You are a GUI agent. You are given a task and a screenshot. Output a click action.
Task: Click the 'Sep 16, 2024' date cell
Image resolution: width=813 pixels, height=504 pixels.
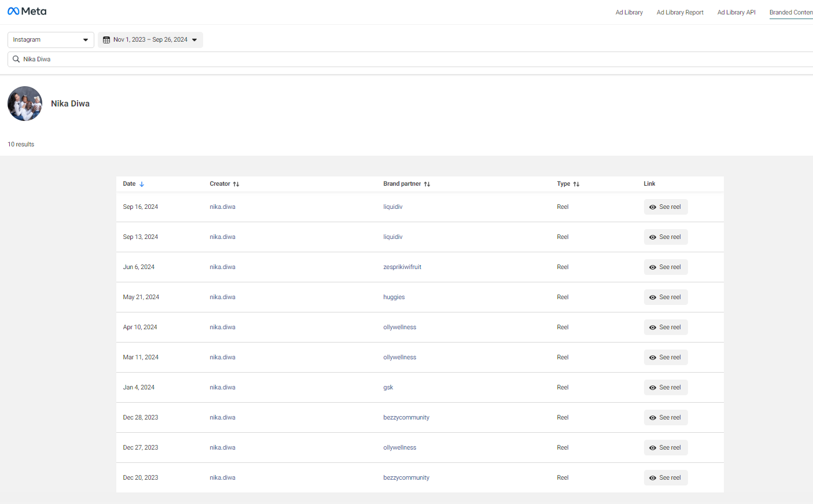coord(141,207)
